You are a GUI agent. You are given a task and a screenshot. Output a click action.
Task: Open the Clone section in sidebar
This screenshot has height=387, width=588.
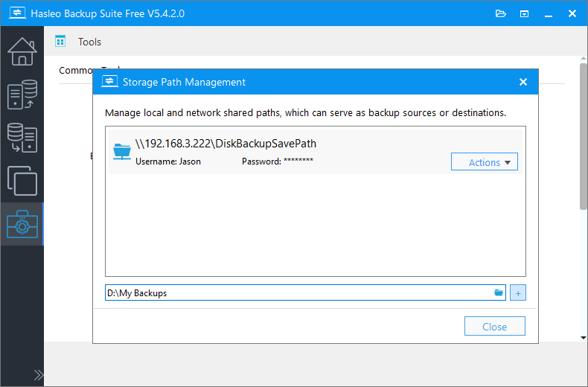tap(22, 181)
